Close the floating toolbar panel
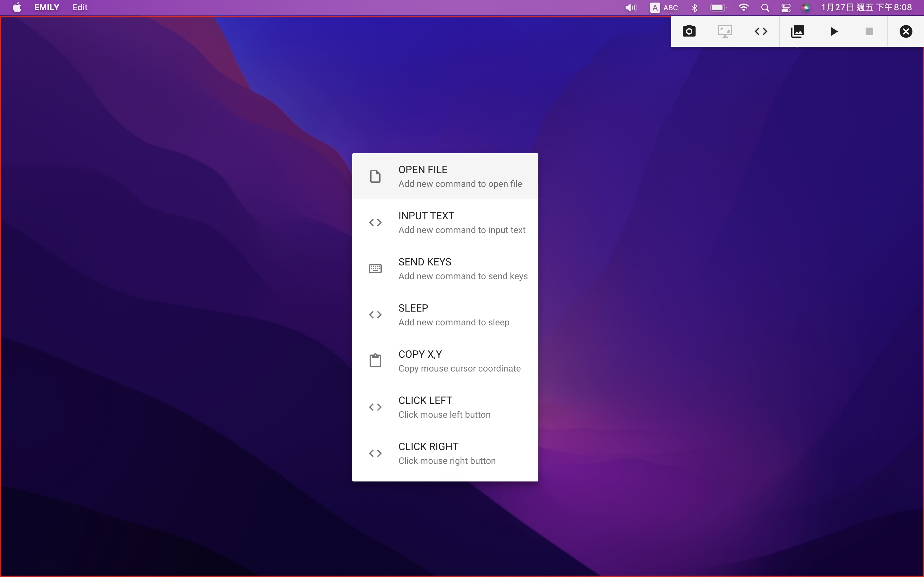 906,31
